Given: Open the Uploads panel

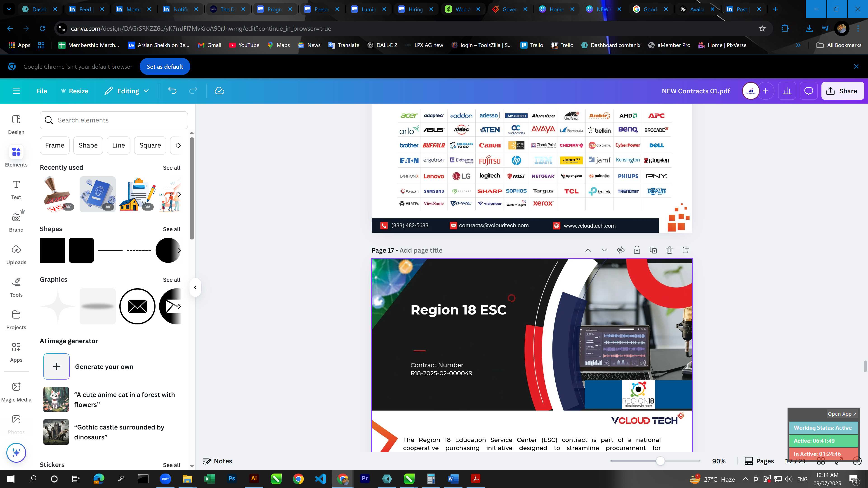Looking at the screenshot, I should (x=16, y=255).
